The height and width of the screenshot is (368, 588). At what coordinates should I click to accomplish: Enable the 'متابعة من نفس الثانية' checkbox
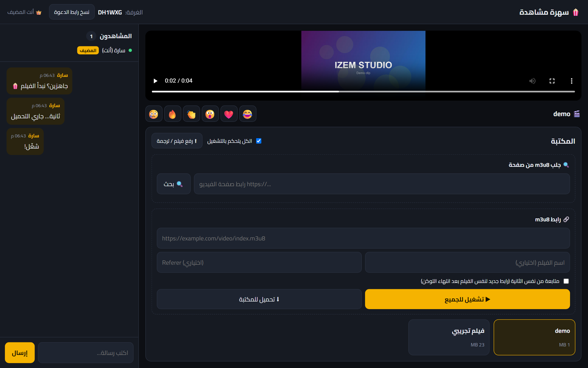566,281
